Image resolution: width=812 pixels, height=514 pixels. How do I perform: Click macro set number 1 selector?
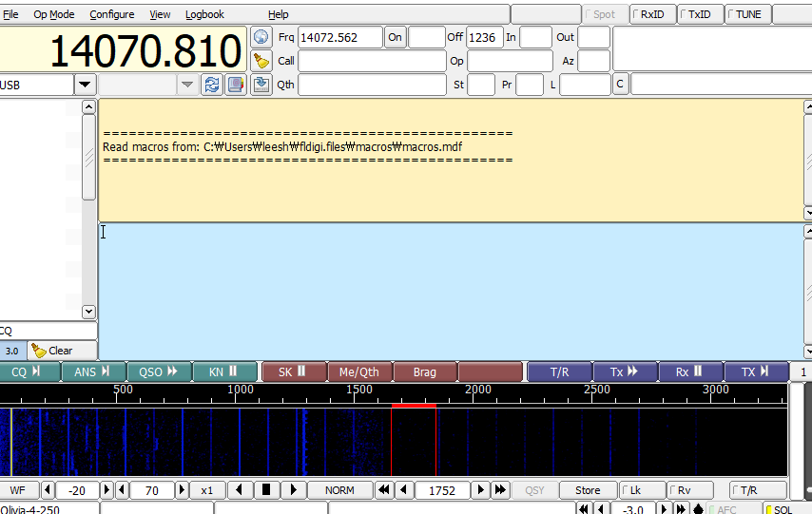tap(802, 371)
